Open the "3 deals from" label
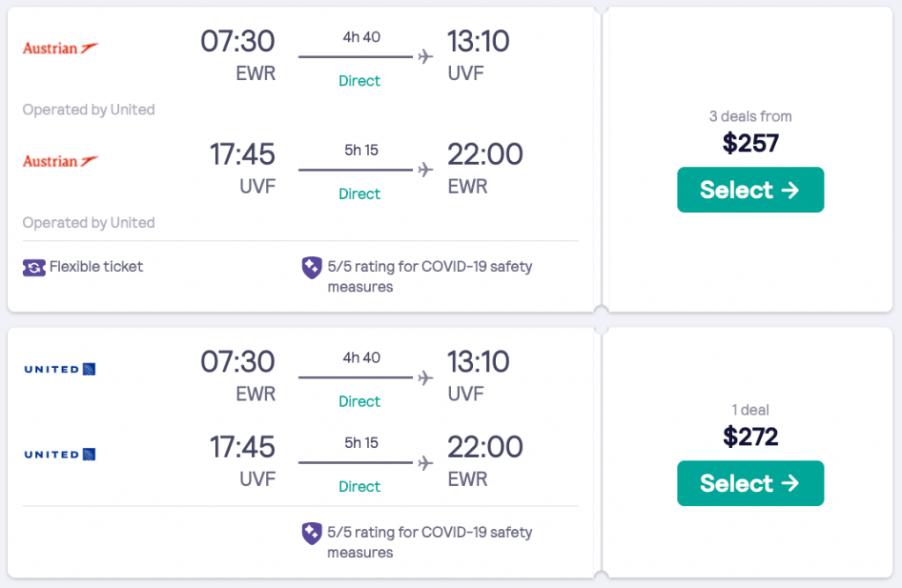This screenshot has height=588, width=902. (x=750, y=116)
